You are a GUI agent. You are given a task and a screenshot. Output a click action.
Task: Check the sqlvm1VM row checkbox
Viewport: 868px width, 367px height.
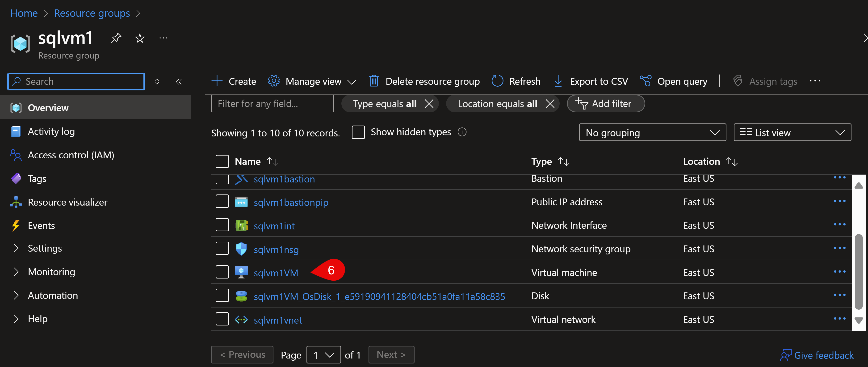(222, 272)
